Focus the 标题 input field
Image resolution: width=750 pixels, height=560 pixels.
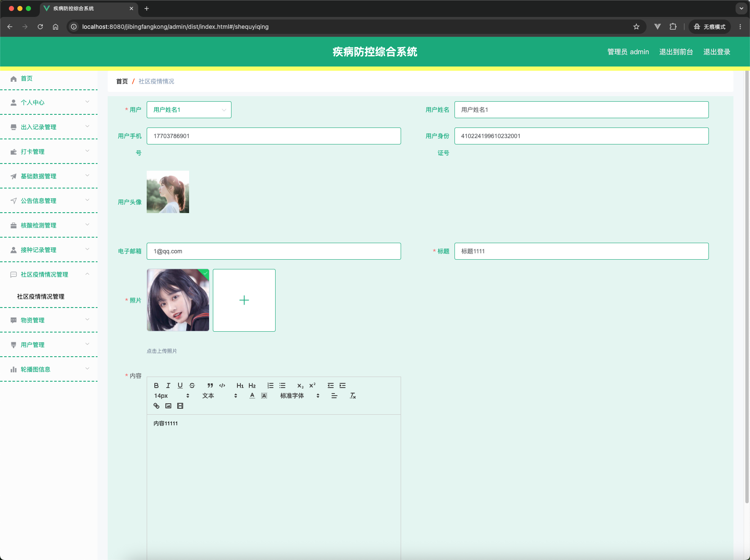[582, 251]
